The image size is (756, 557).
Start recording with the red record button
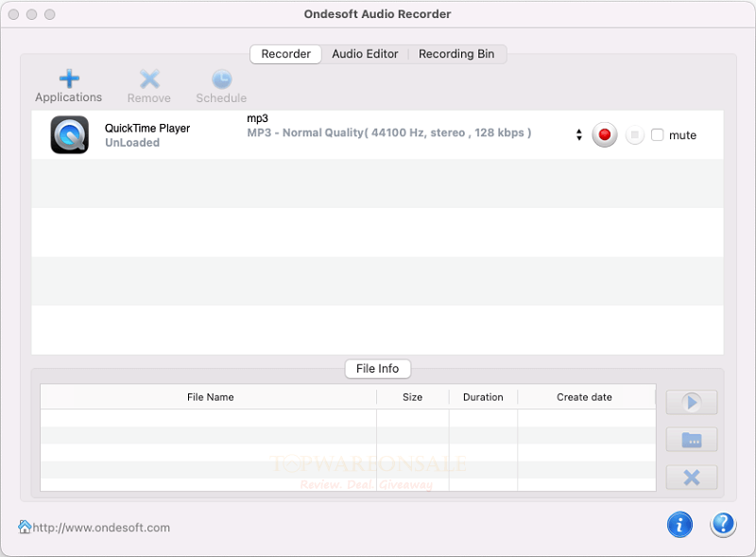(x=605, y=134)
